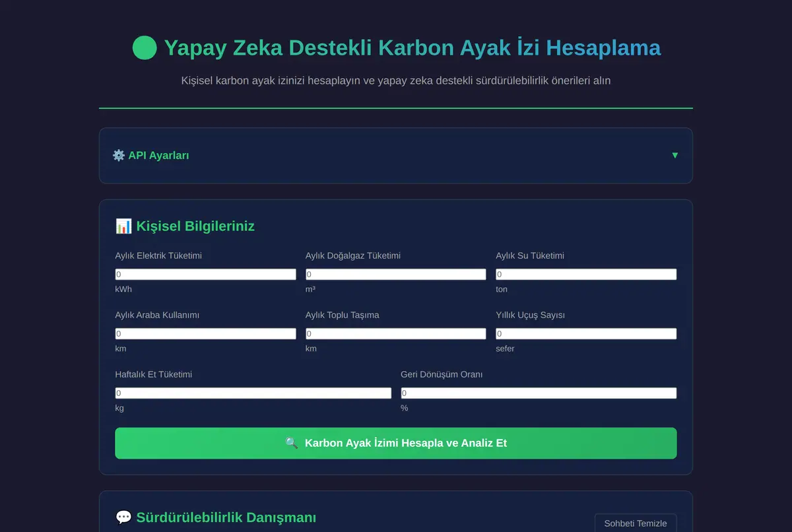Focus the Aylık Araba Kullanımı input field
This screenshot has height=532, width=792.
point(206,334)
